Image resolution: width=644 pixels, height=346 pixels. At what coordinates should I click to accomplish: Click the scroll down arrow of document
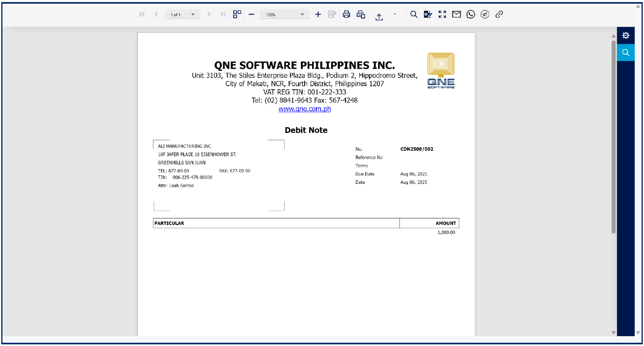tap(613, 333)
